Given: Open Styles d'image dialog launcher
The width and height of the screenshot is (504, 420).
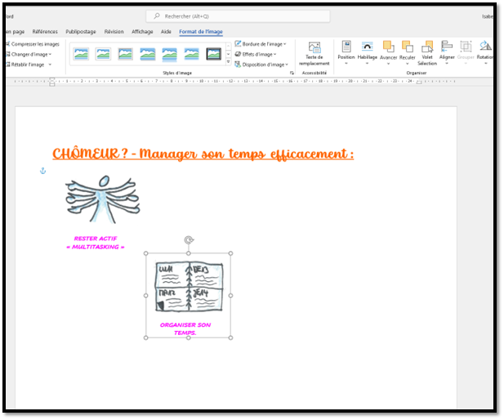Looking at the screenshot, I should pos(292,73).
